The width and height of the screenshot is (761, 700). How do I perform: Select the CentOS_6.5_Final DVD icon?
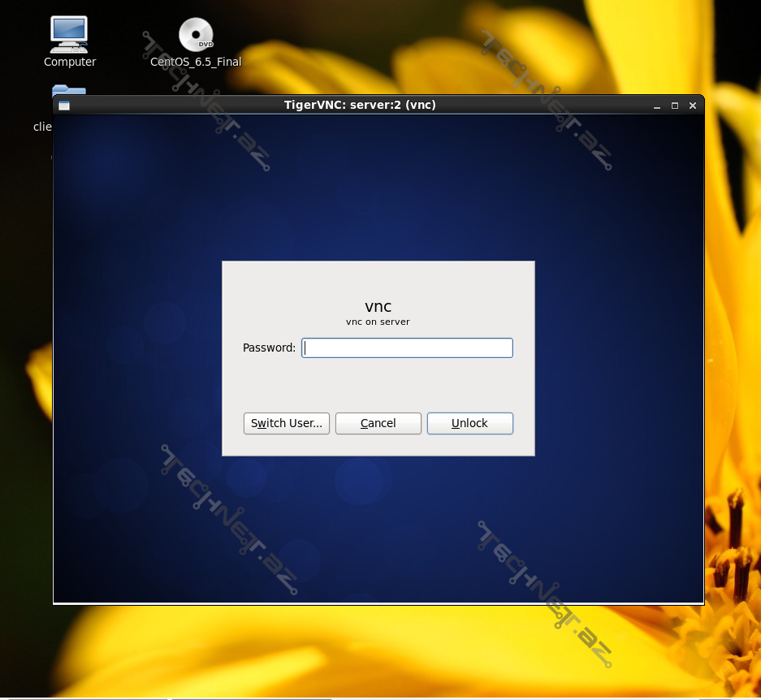[196, 34]
